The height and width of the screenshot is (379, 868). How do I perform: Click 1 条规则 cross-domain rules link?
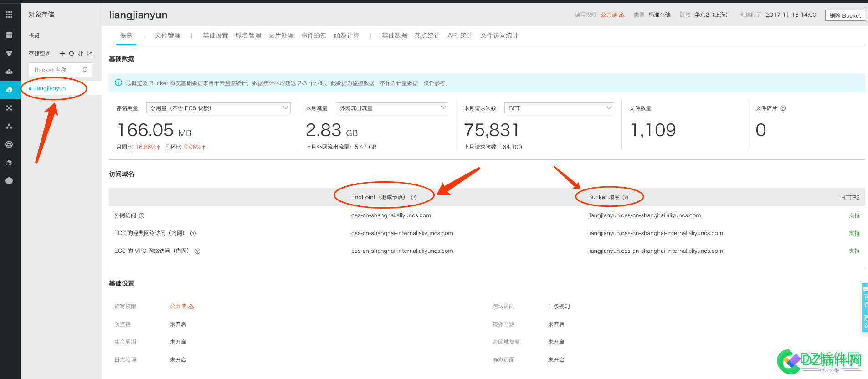(x=559, y=307)
